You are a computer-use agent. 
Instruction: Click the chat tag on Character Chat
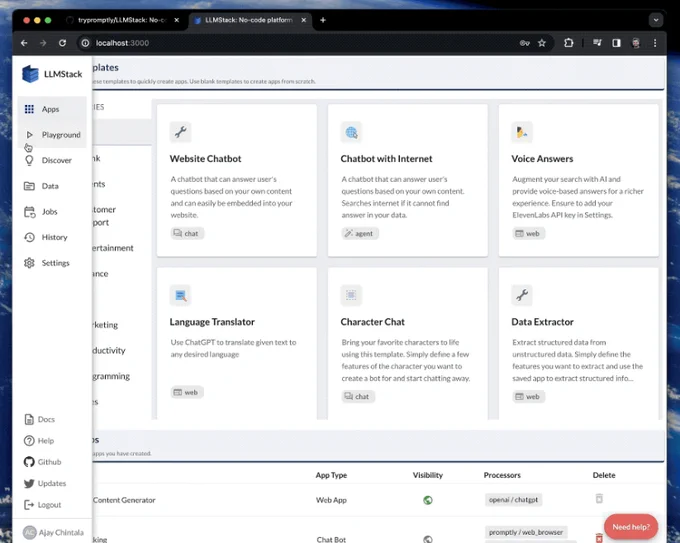pyautogui.click(x=357, y=396)
